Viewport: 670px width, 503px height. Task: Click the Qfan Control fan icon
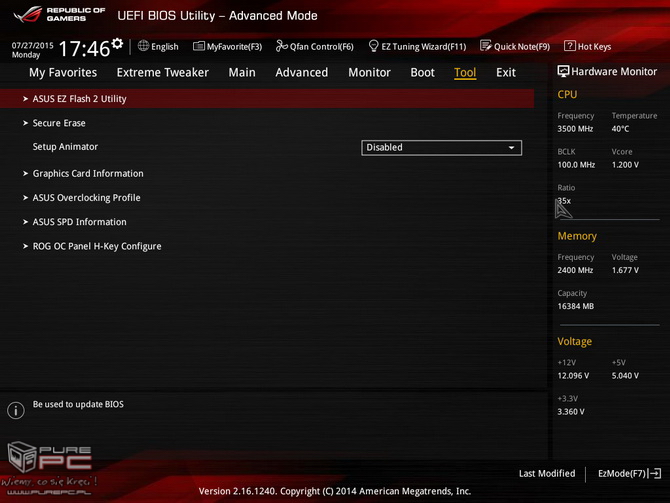[282, 46]
